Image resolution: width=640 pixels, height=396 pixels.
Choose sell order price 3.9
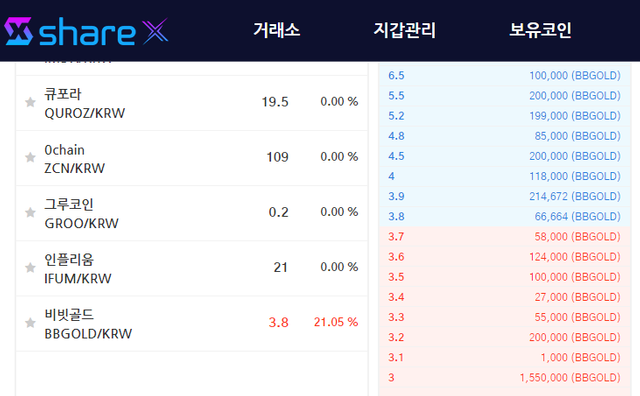tap(396, 196)
